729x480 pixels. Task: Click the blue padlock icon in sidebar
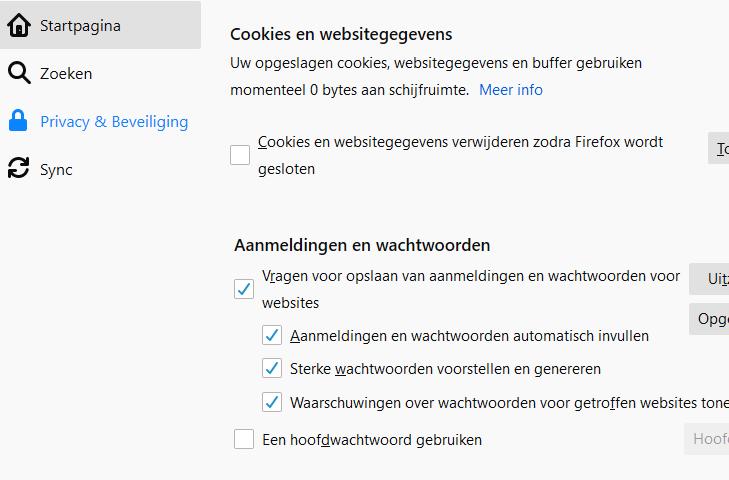18,122
